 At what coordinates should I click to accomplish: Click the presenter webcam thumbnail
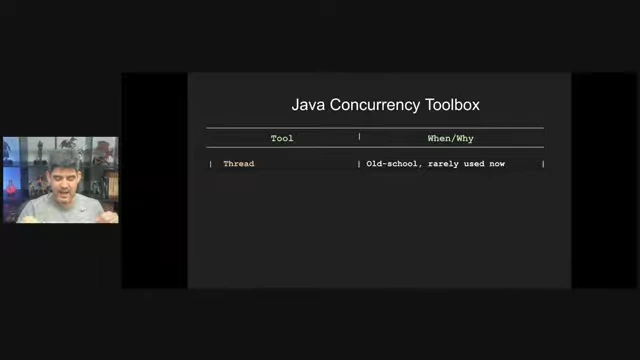pos(61,180)
